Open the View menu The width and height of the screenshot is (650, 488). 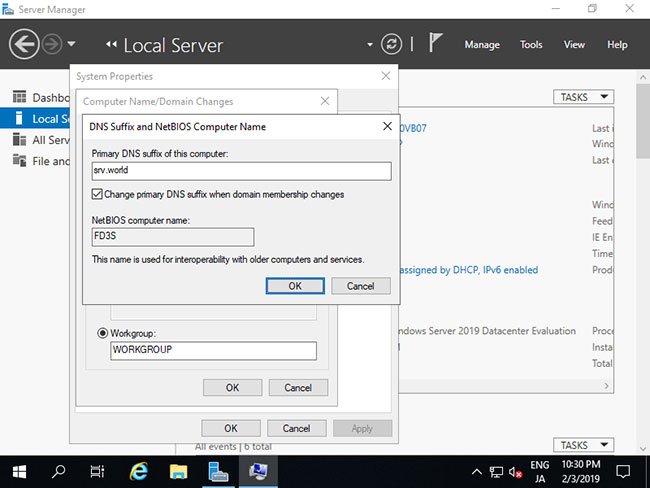click(574, 45)
